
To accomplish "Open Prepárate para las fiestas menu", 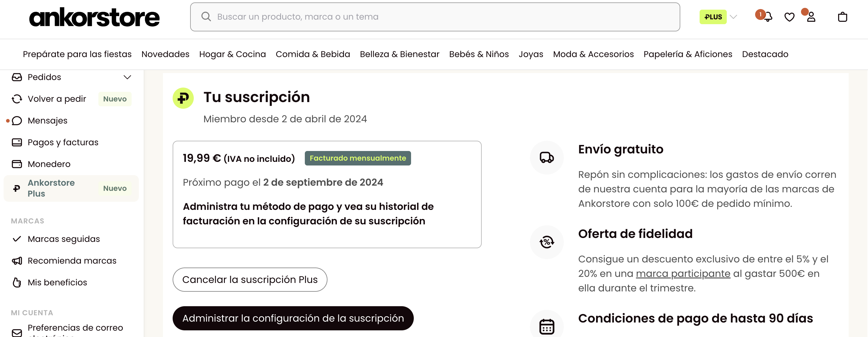I will click(x=77, y=54).
